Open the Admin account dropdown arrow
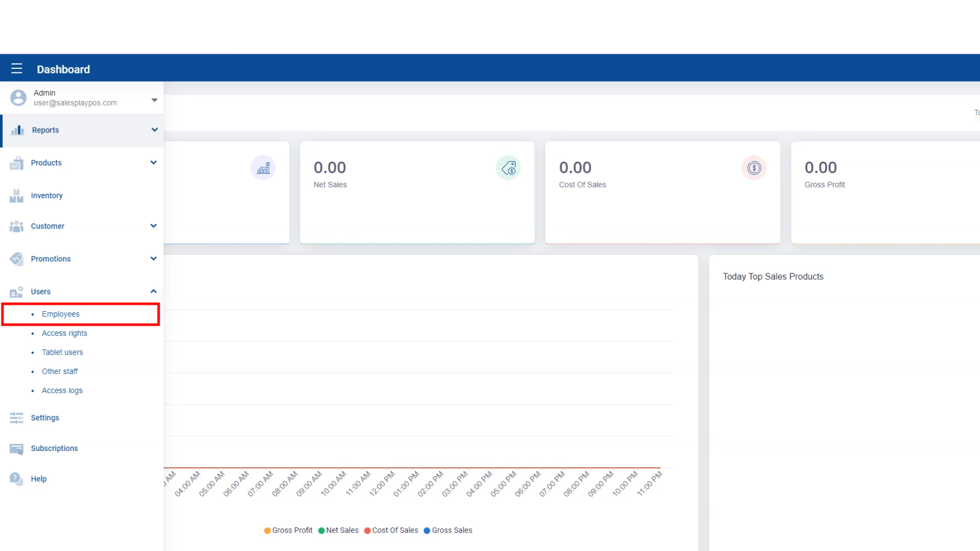The height and width of the screenshot is (551, 980). (x=154, y=100)
